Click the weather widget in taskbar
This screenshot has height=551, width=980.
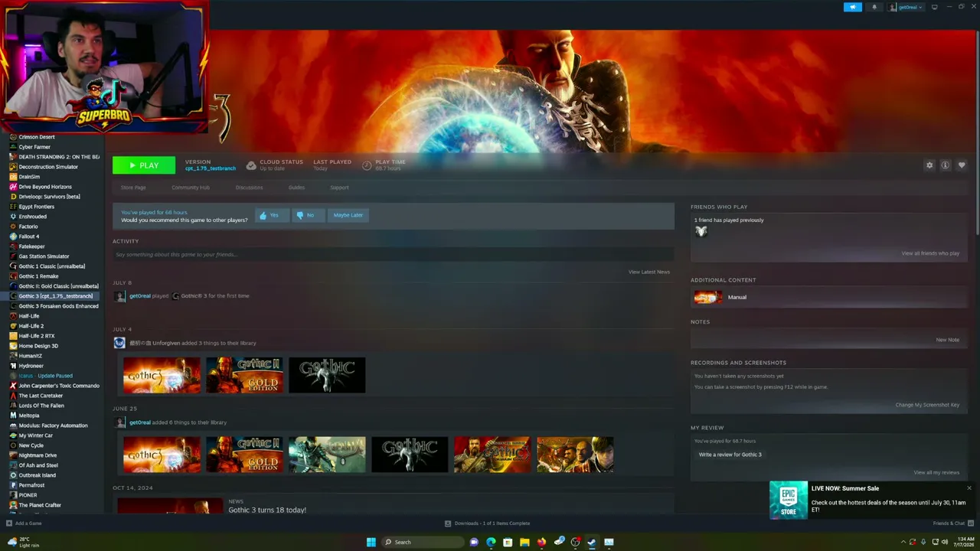click(x=23, y=542)
